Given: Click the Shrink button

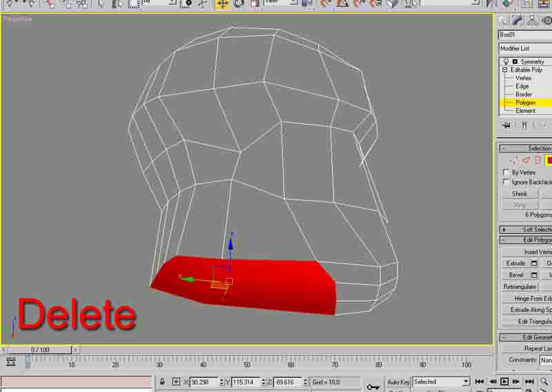Looking at the screenshot, I should tap(520, 194).
